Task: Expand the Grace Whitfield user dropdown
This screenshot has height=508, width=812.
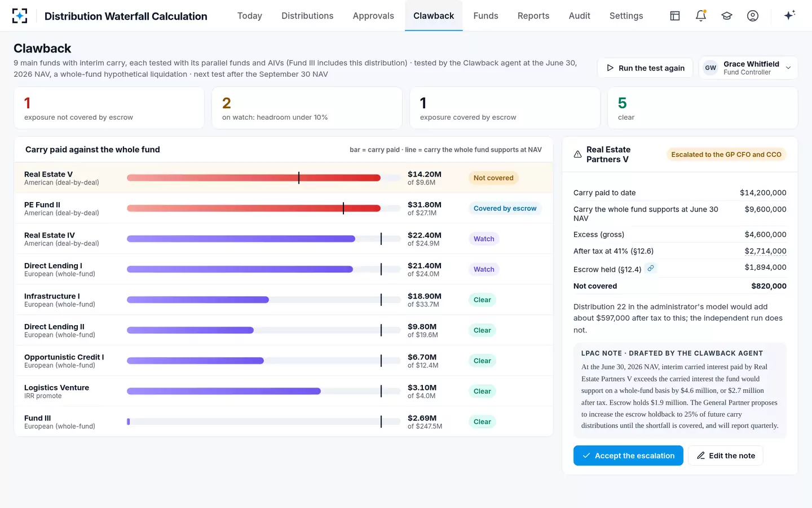Action: click(x=748, y=68)
